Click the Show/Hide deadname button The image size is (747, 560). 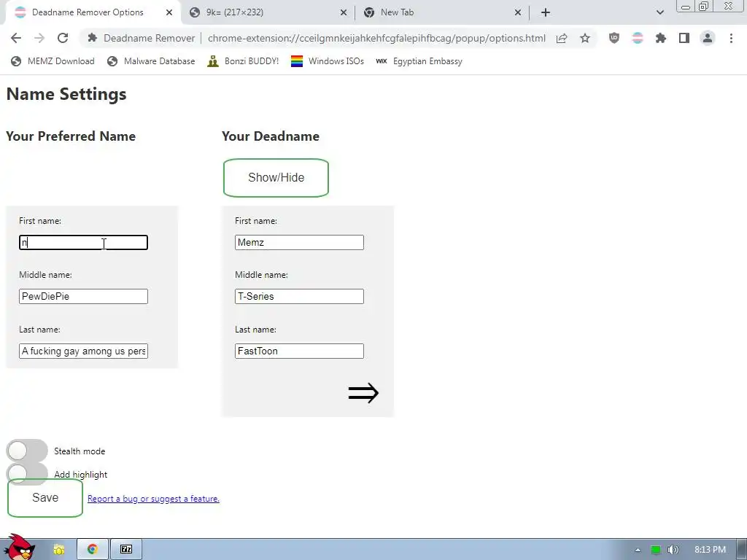pyautogui.click(x=276, y=178)
